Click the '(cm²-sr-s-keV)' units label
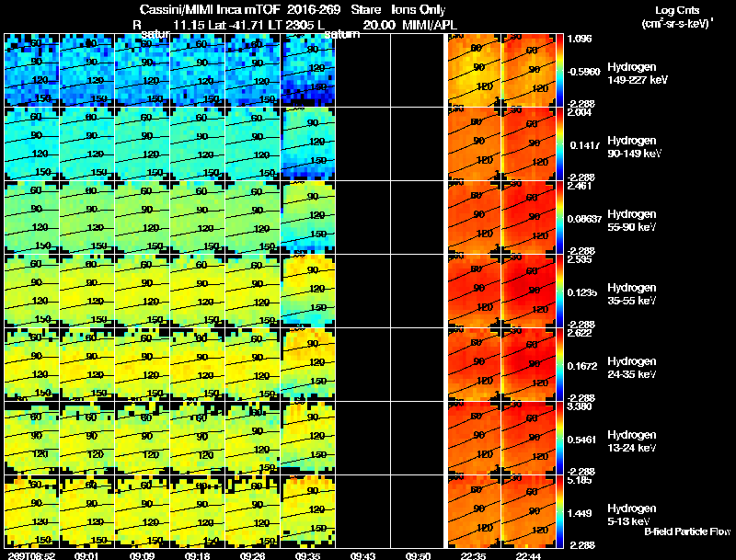Image resolution: width=736 pixels, height=560 pixels. [x=677, y=24]
